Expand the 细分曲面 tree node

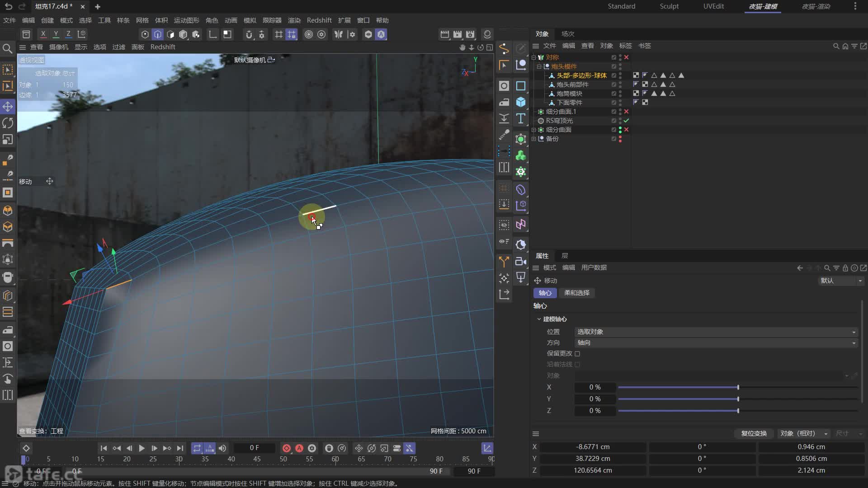(534, 130)
